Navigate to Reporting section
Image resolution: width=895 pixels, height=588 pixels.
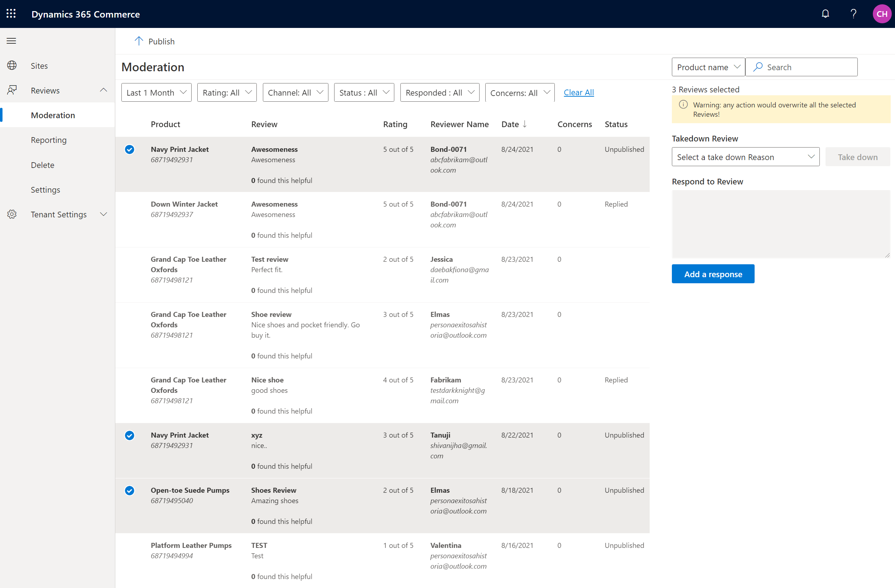coord(48,140)
